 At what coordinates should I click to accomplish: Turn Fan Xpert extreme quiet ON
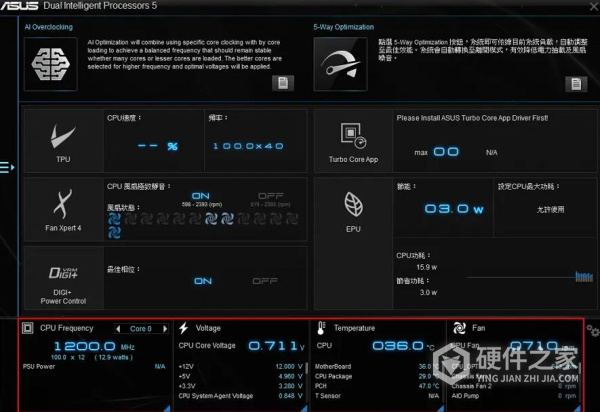point(201,196)
